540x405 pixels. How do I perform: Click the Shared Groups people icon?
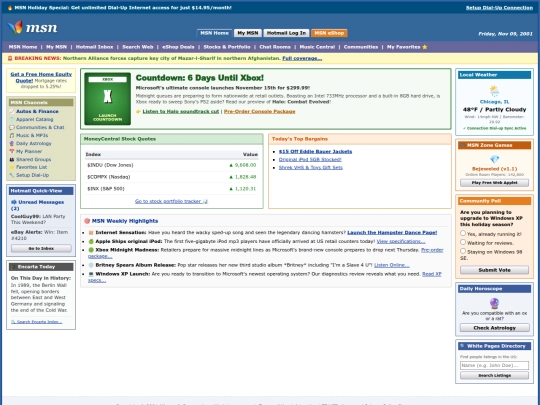click(12, 159)
